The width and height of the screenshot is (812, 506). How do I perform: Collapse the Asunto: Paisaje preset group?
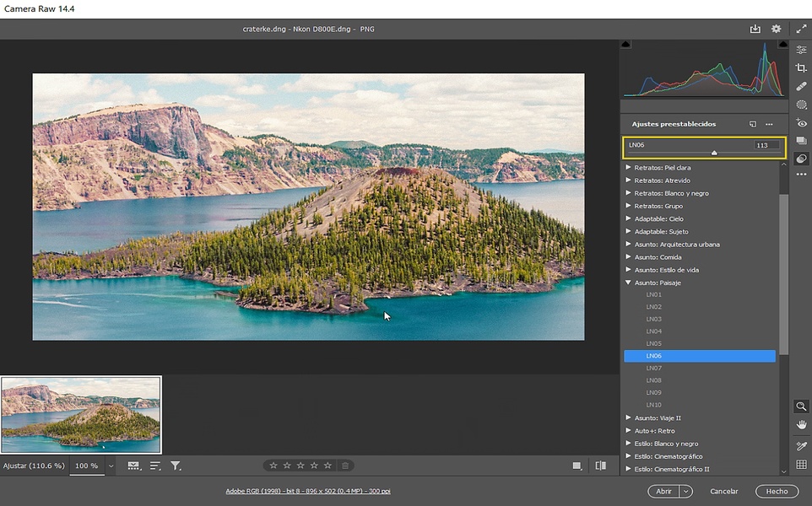click(628, 283)
